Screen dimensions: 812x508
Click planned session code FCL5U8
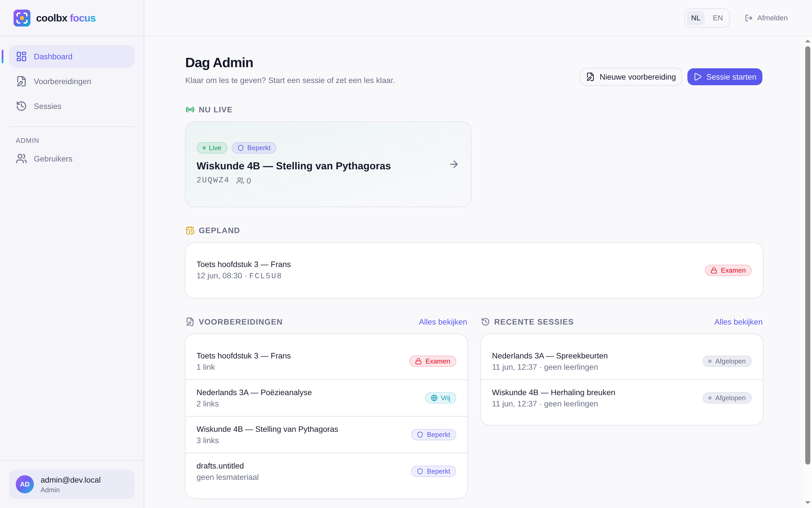(265, 276)
